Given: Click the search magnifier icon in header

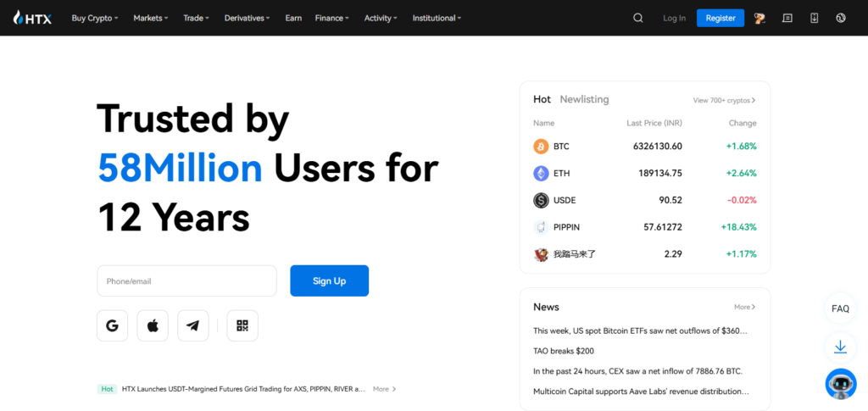Looking at the screenshot, I should [637, 18].
